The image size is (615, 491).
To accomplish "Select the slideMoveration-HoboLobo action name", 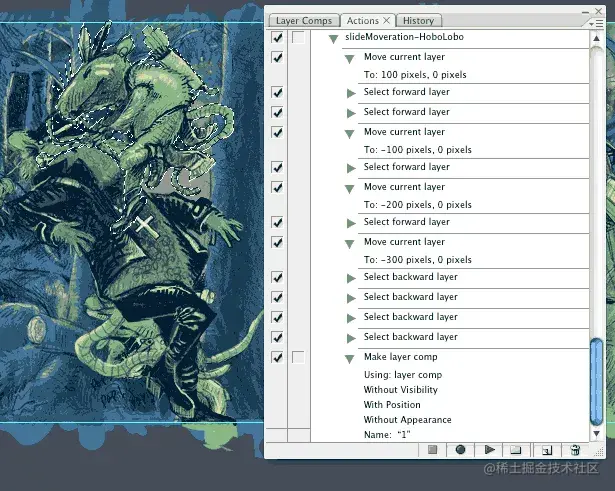I will point(404,37).
